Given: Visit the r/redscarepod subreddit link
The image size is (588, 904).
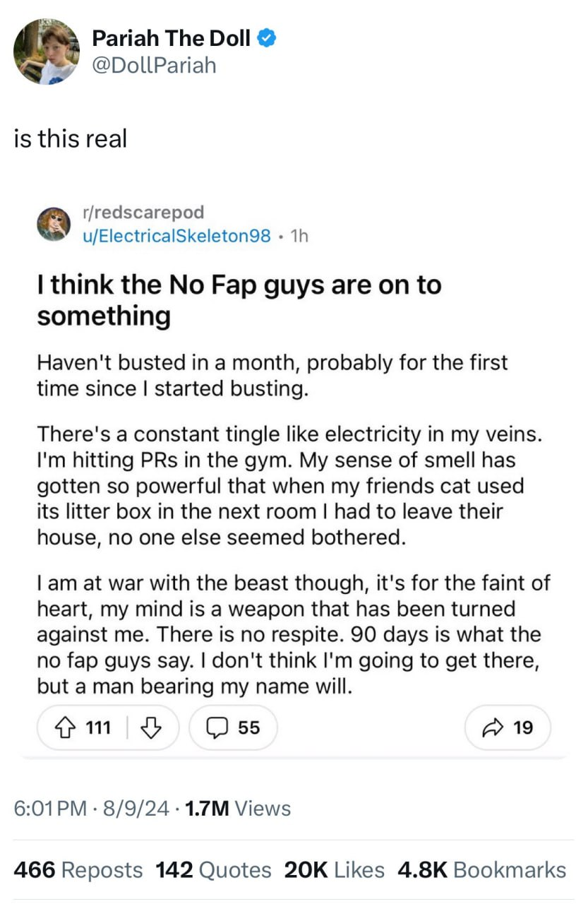Looking at the screenshot, I should pos(143,213).
